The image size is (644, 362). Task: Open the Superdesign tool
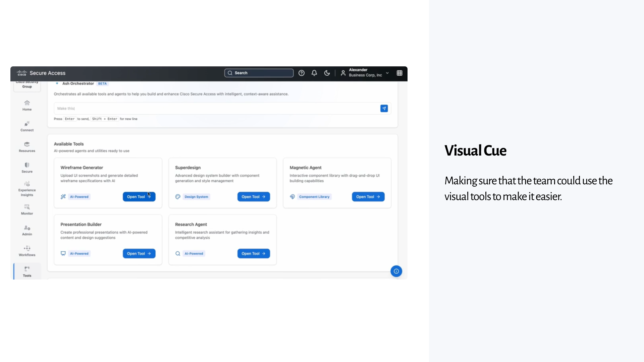click(254, 197)
